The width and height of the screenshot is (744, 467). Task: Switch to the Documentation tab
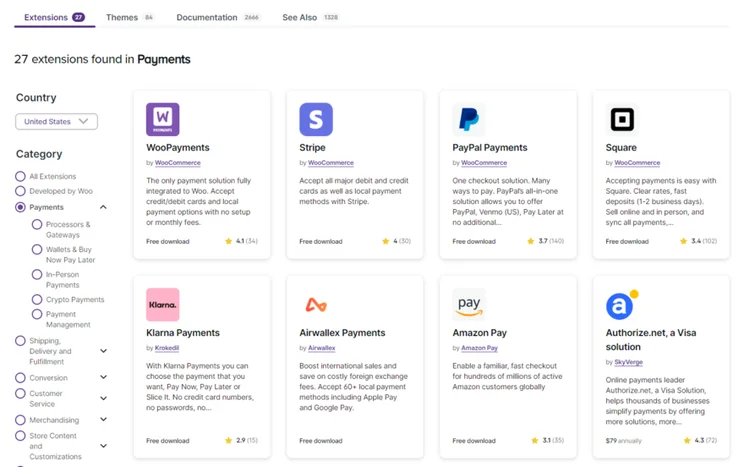[x=218, y=18]
